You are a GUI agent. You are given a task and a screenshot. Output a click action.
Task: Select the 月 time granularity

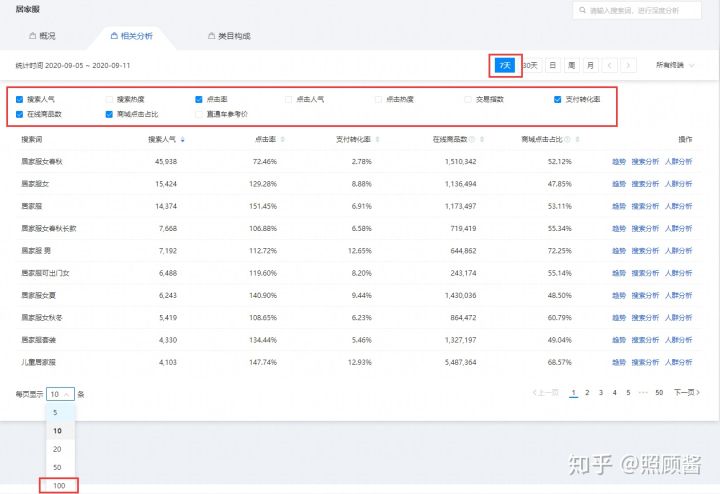coord(591,66)
